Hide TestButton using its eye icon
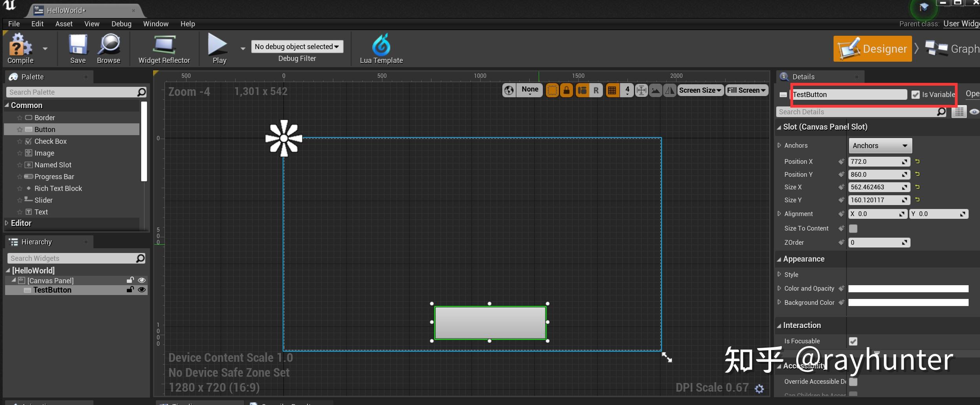The height and width of the screenshot is (405, 980). [142, 290]
